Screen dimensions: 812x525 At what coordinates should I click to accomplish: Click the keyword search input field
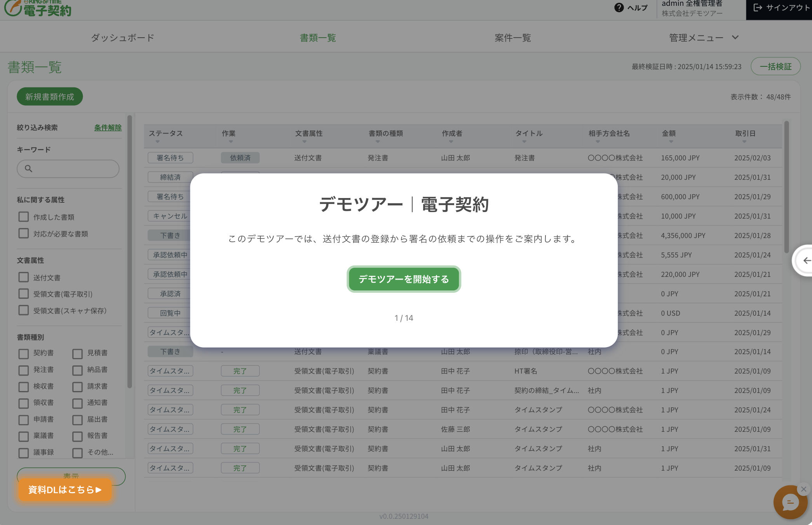[x=68, y=169]
